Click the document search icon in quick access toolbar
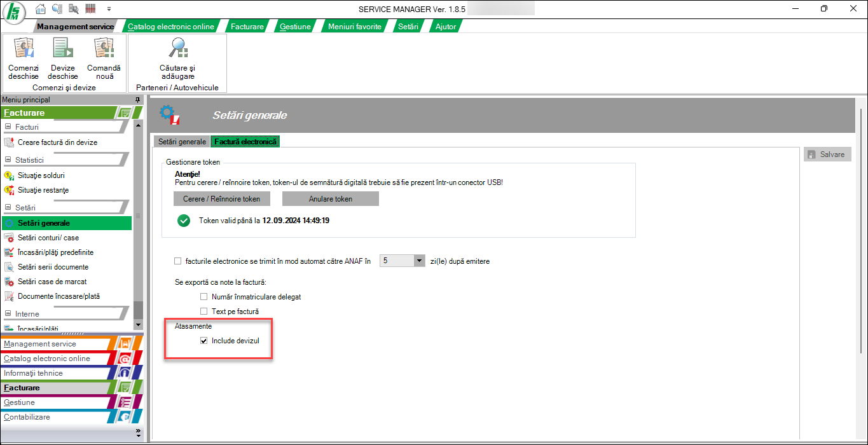The width and height of the screenshot is (868, 445). tap(74, 9)
